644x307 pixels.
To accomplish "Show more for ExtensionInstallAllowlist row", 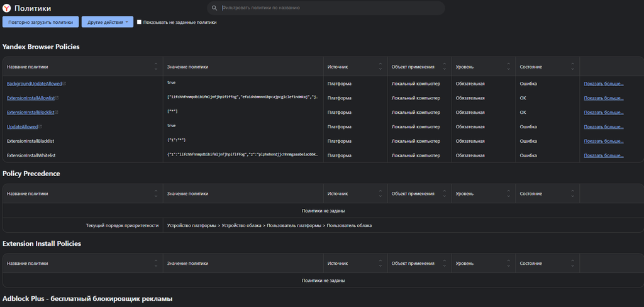I will [x=604, y=98].
